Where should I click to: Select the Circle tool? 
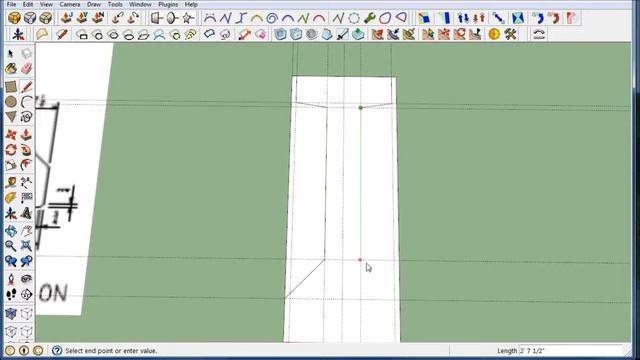click(11, 102)
